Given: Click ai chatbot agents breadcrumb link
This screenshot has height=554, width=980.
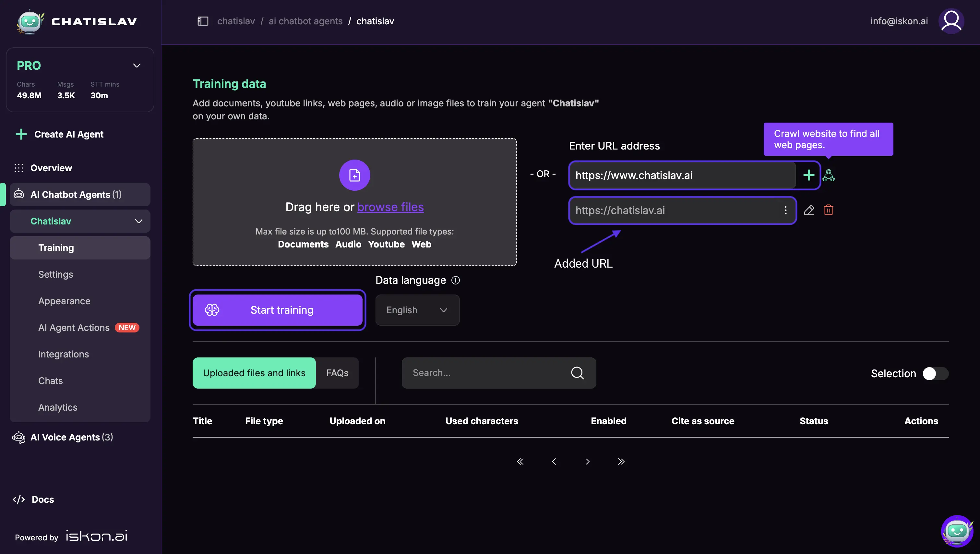Looking at the screenshot, I should (x=305, y=21).
